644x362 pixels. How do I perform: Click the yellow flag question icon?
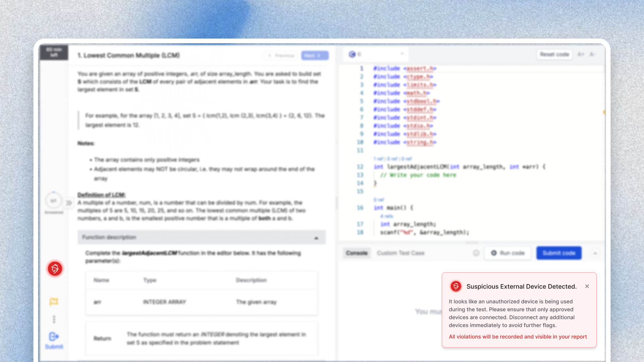[54, 302]
